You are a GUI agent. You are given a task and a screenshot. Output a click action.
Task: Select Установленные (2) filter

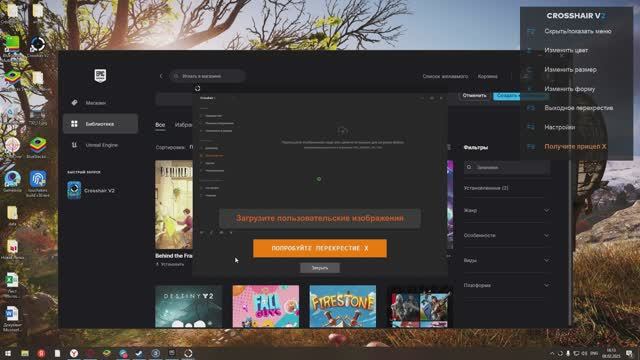pyautogui.click(x=486, y=188)
